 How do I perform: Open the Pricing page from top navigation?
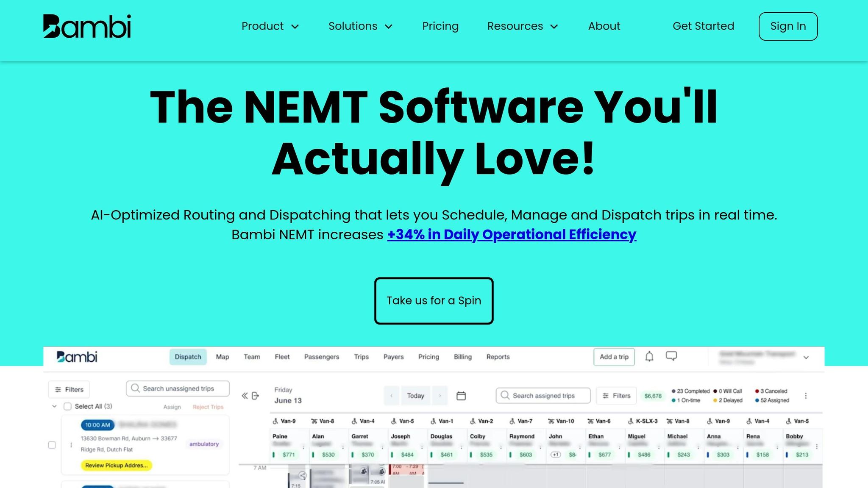click(x=440, y=26)
